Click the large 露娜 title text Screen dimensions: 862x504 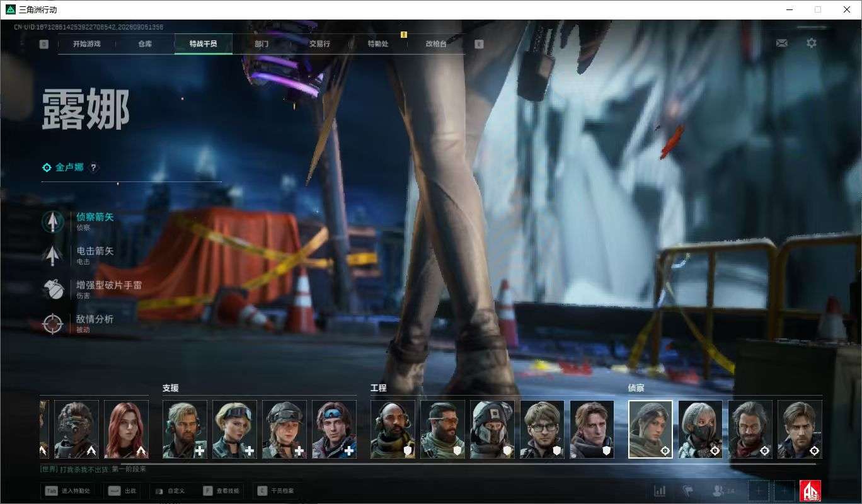click(86, 110)
